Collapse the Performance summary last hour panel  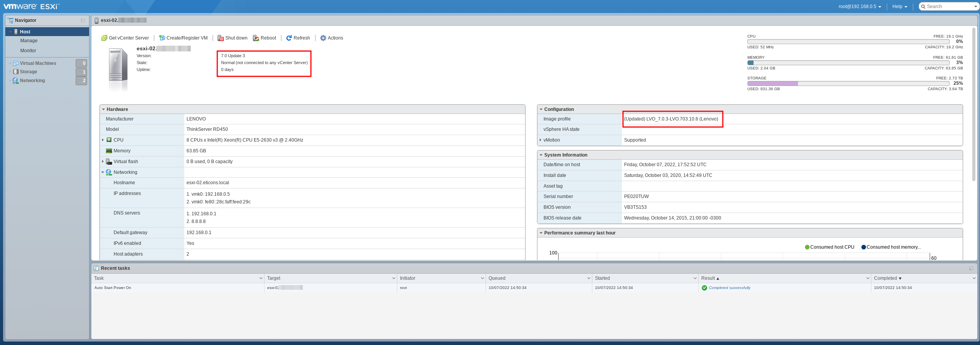(541, 233)
